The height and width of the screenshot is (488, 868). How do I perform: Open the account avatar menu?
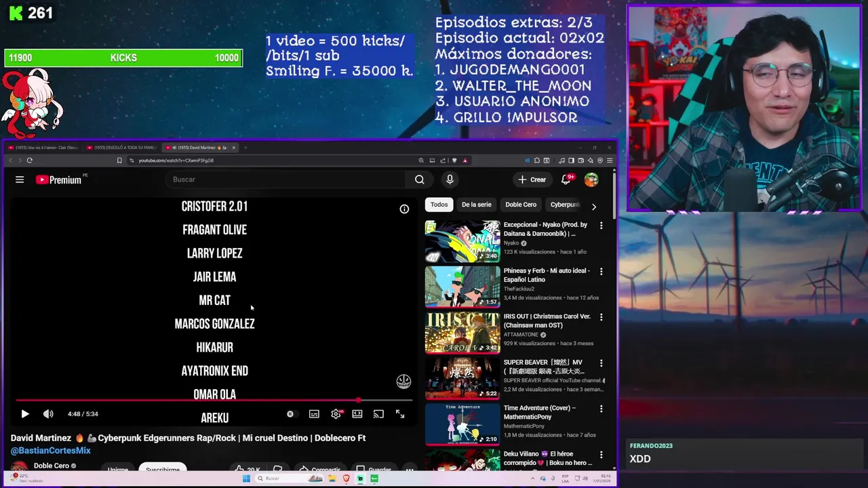tap(591, 180)
